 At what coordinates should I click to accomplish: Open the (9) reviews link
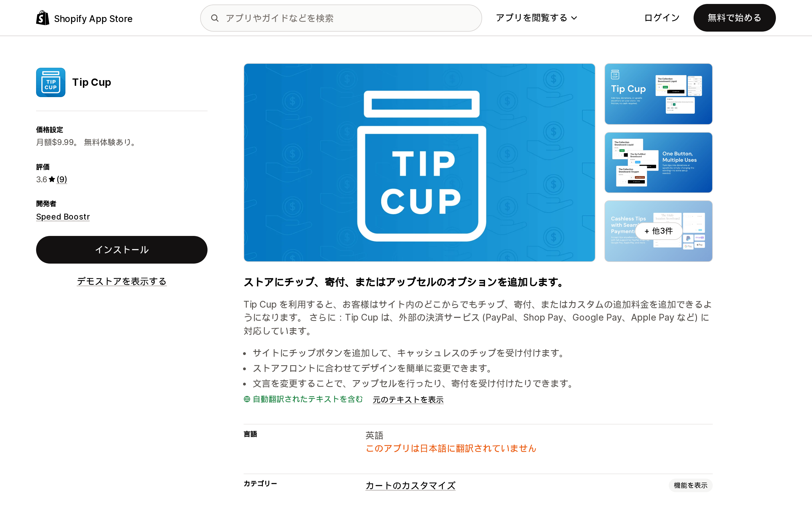tap(62, 179)
